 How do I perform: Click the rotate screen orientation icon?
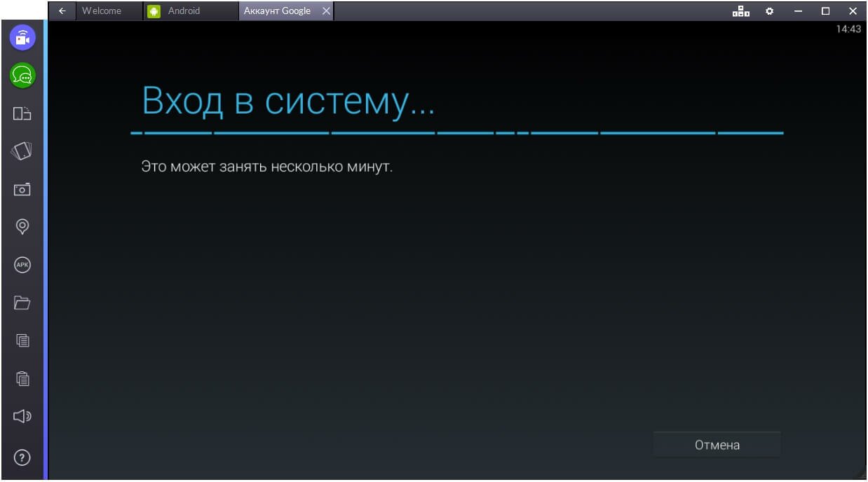(x=22, y=113)
